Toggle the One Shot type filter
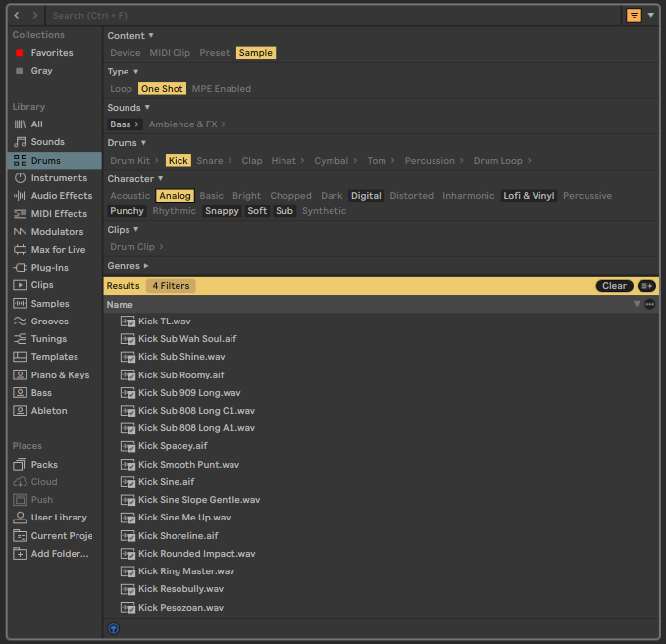This screenshot has width=666, height=644. point(162,89)
